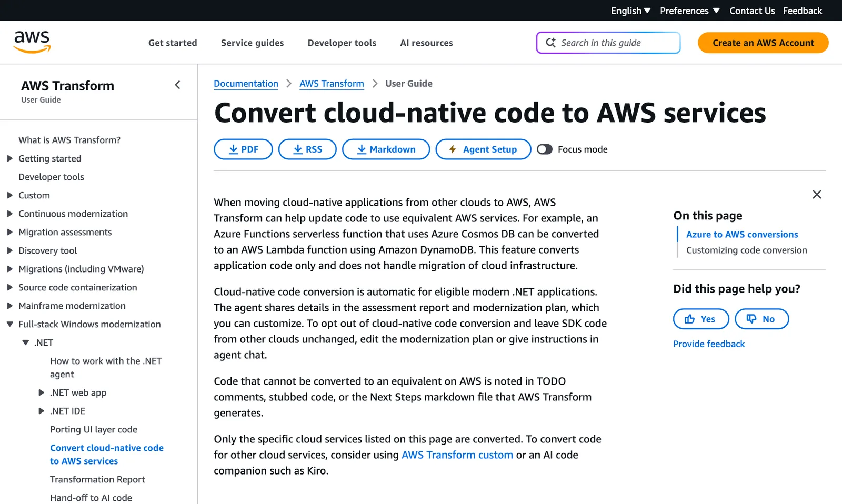The height and width of the screenshot is (504, 842).
Task: Click the No thumbs-down button
Action: point(761,319)
